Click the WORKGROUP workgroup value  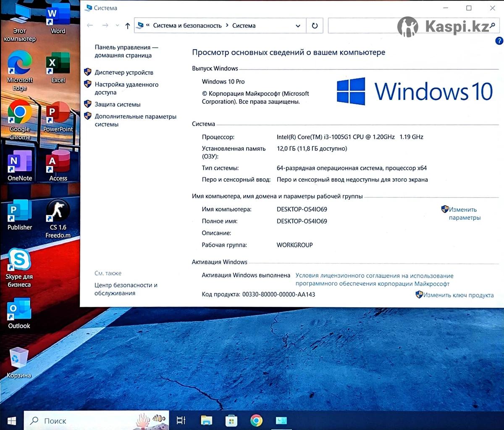pos(294,245)
